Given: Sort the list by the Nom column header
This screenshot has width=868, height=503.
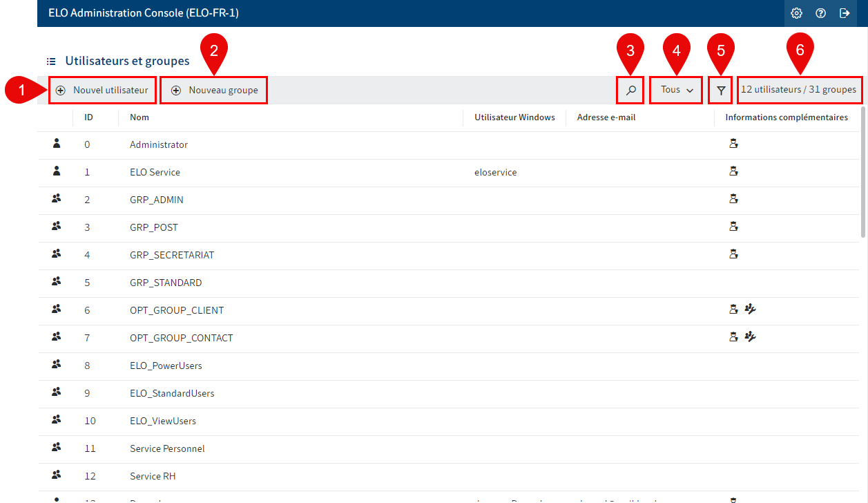Looking at the screenshot, I should 139,117.
